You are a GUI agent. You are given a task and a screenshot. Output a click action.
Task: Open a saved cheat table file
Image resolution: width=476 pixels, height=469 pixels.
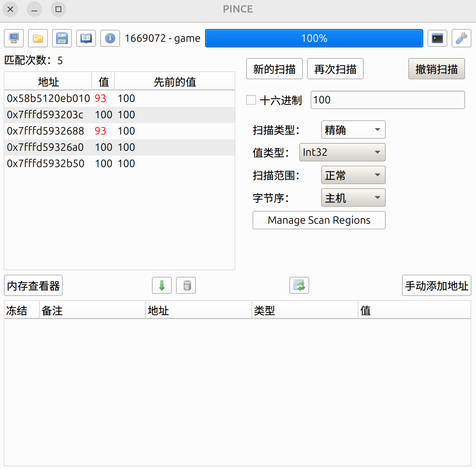pyautogui.click(x=38, y=38)
